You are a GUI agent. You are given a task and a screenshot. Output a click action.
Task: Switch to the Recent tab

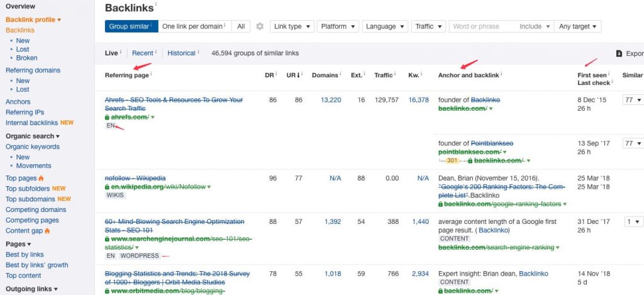point(143,53)
